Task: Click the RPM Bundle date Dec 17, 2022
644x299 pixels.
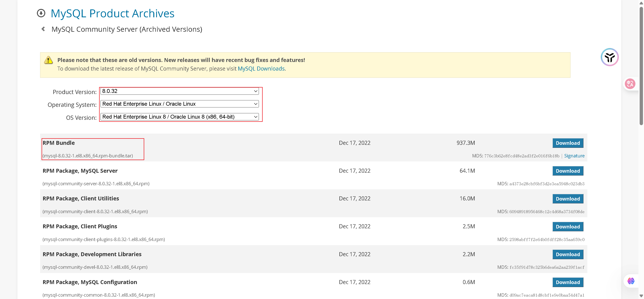Action: click(x=355, y=143)
